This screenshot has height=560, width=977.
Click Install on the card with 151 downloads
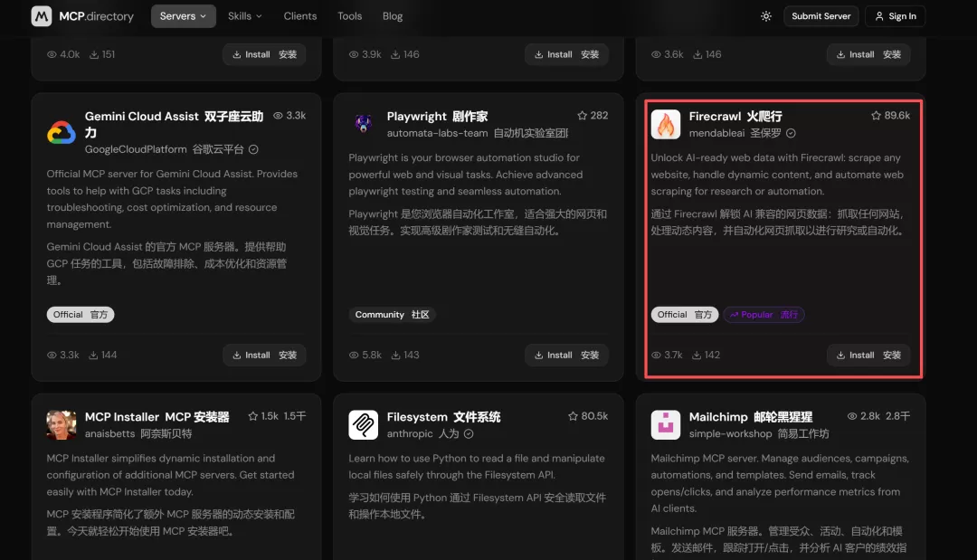(x=264, y=55)
